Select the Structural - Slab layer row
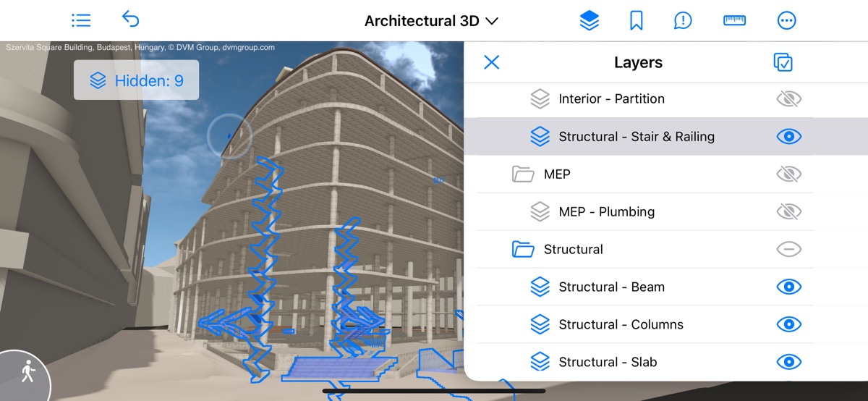The height and width of the screenshot is (401, 868). (x=608, y=363)
